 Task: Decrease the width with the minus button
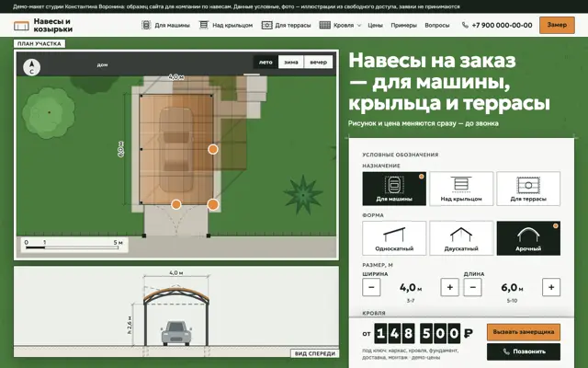tap(371, 287)
